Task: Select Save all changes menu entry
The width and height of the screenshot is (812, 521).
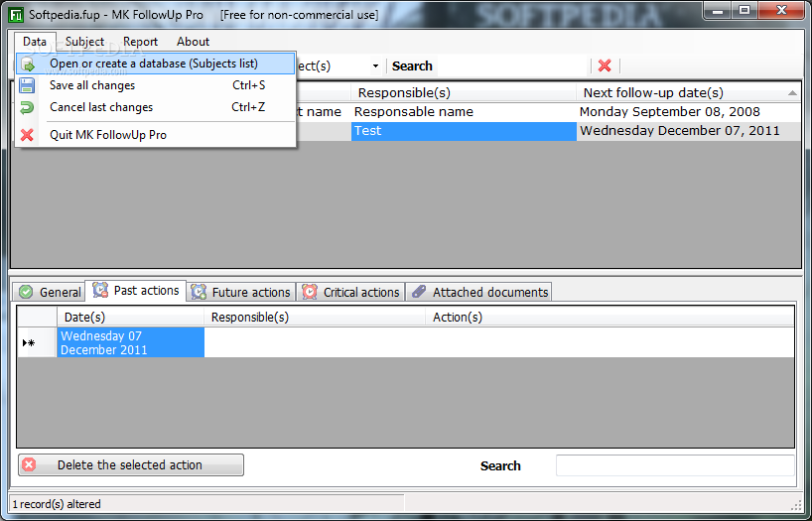Action: [156, 85]
